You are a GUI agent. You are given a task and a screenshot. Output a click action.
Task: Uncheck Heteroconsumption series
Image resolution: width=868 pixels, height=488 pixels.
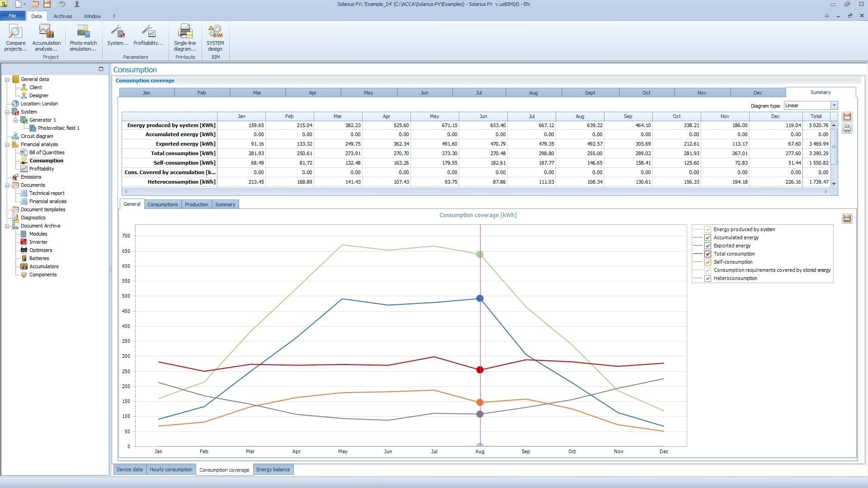click(x=708, y=278)
